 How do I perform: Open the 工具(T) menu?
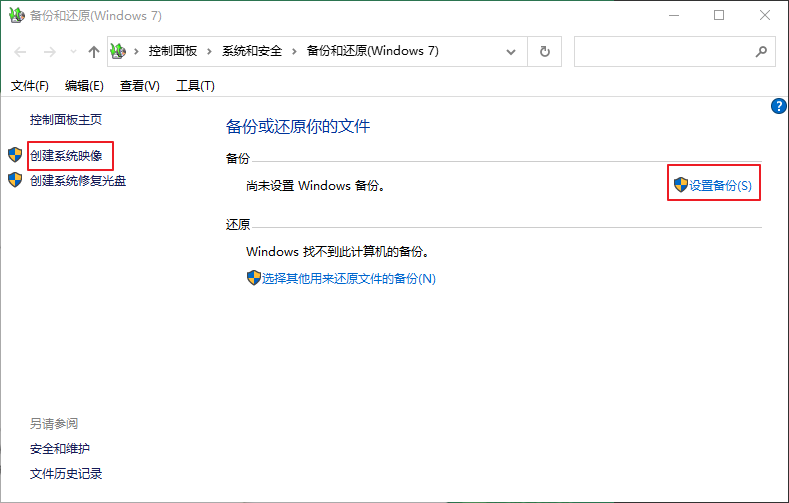(x=195, y=86)
